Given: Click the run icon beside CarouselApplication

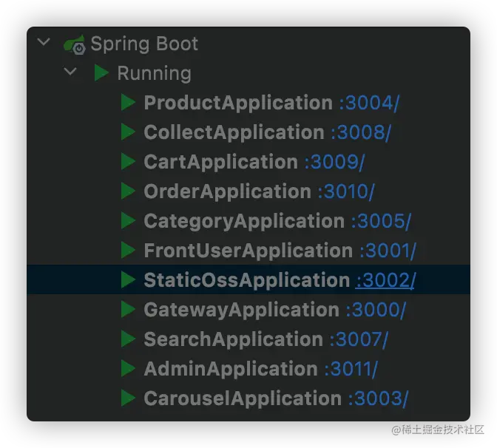Looking at the screenshot, I should pos(128,398).
